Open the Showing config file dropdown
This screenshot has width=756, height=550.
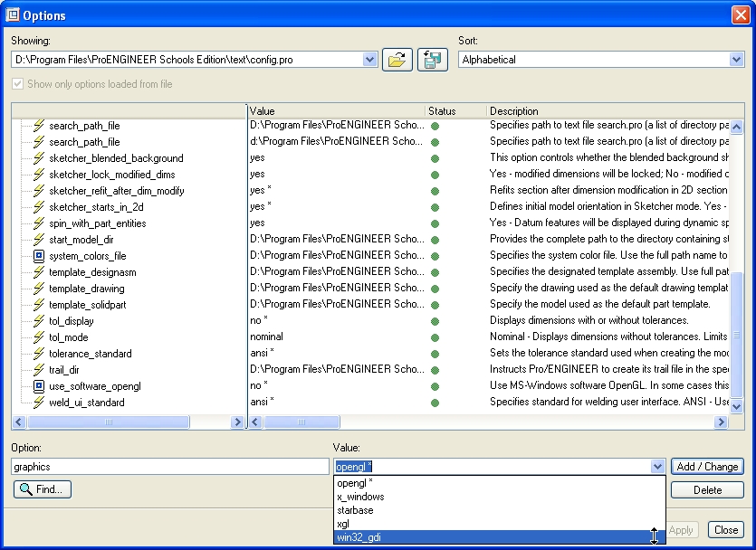(369, 58)
